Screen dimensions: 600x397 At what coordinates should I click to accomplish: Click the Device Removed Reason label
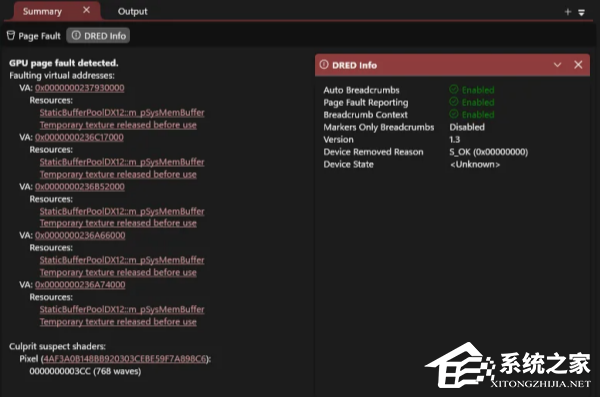coord(373,152)
